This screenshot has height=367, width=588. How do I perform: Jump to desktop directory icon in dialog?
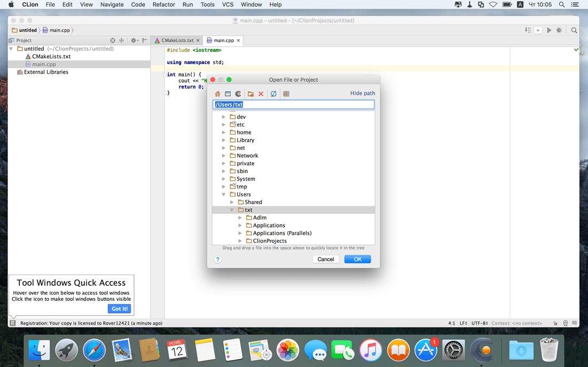pyautogui.click(x=228, y=93)
